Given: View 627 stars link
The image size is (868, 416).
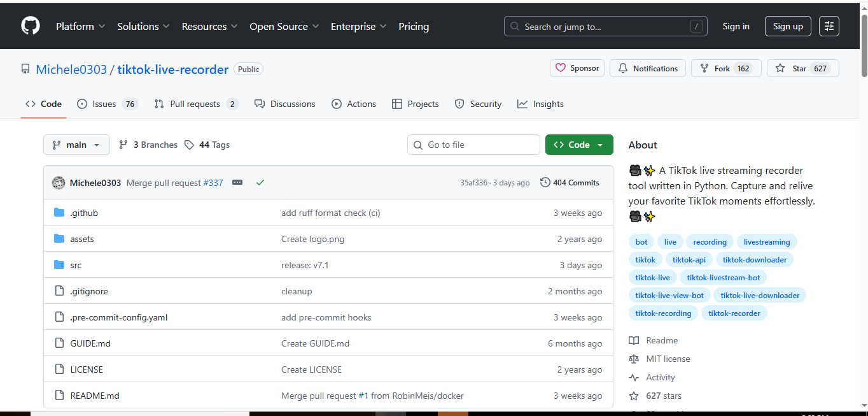Looking at the screenshot, I should 655,396.
